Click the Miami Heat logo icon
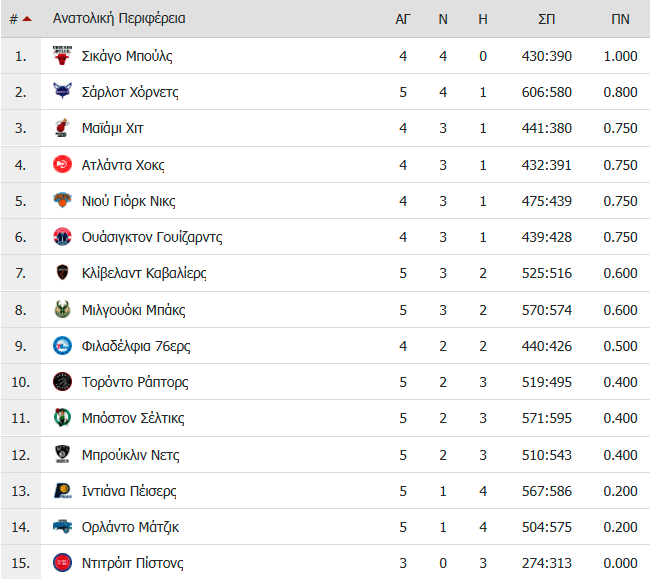Viewport: 650px width, 579px height. (62, 128)
